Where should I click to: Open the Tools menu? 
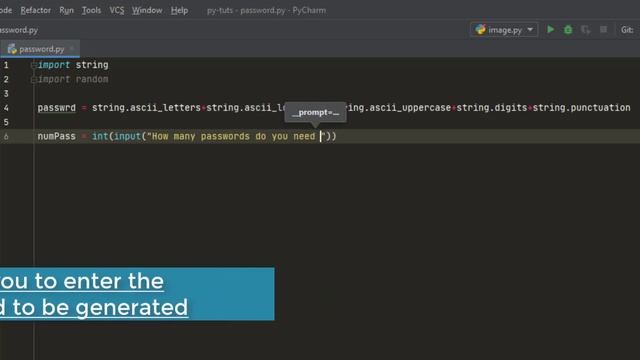click(91, 10)
